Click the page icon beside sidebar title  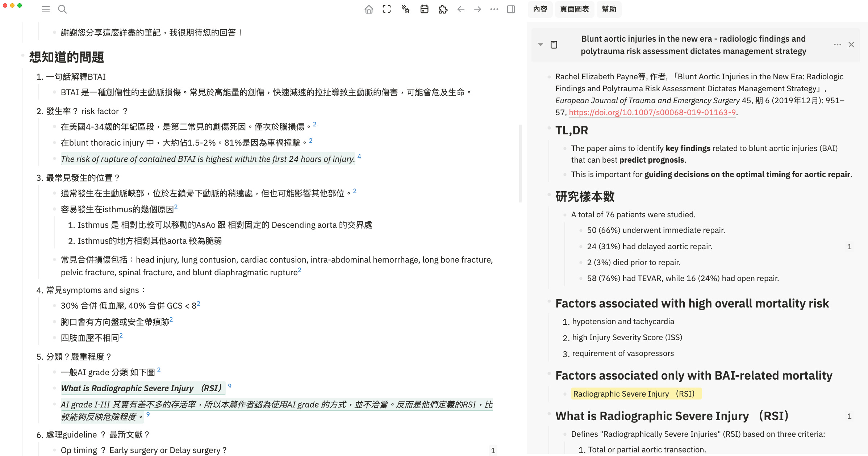pyautogui.click(x=554, y=45)
